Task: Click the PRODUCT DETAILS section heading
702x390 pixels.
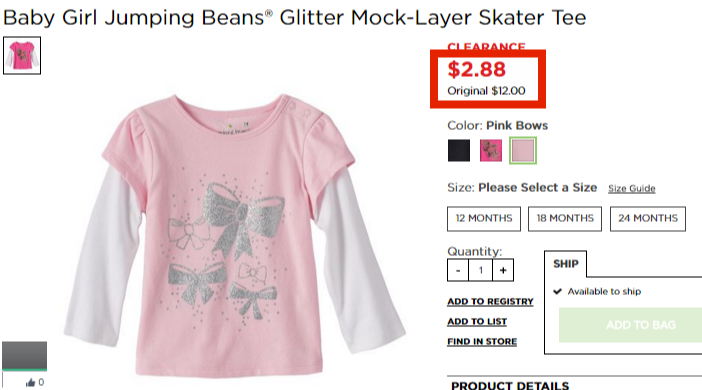Action: point(510,385)
